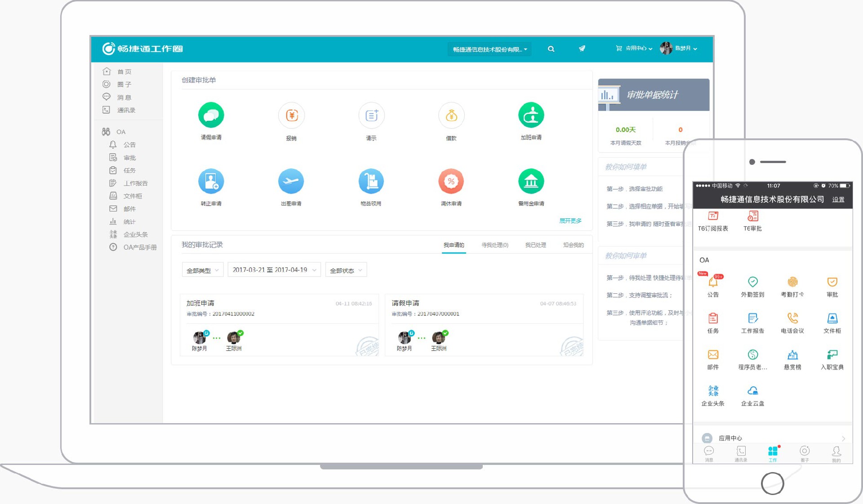Tap 设置 in the phone header

(x=838, y=199)
